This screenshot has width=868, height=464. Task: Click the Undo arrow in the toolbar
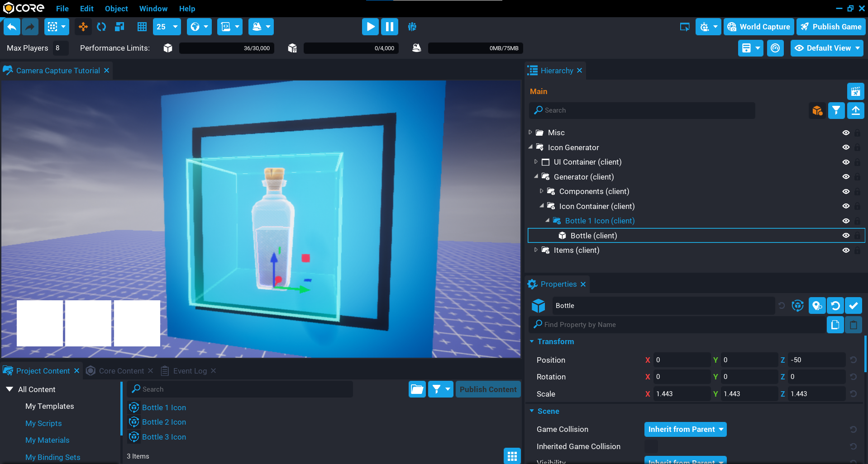pyautogui.click(x=12, y=27)
